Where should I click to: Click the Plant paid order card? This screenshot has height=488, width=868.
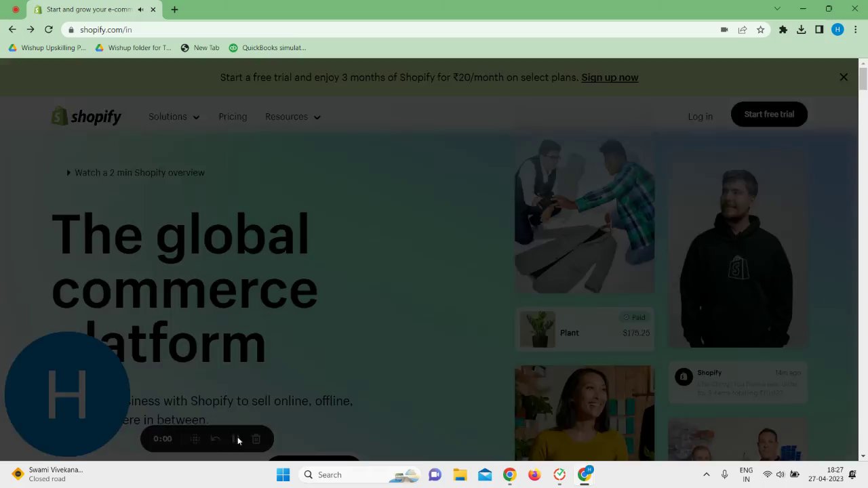pyautogui.click(x=585, y=329)
